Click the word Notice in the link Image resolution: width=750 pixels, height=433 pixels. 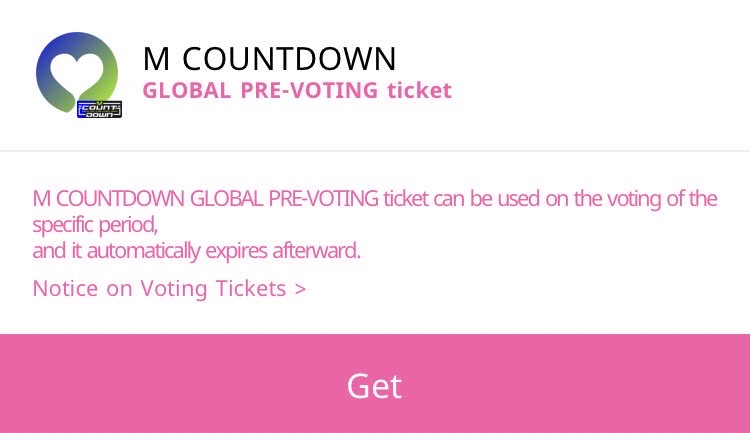pyautogui.click(x=66, y=289)
